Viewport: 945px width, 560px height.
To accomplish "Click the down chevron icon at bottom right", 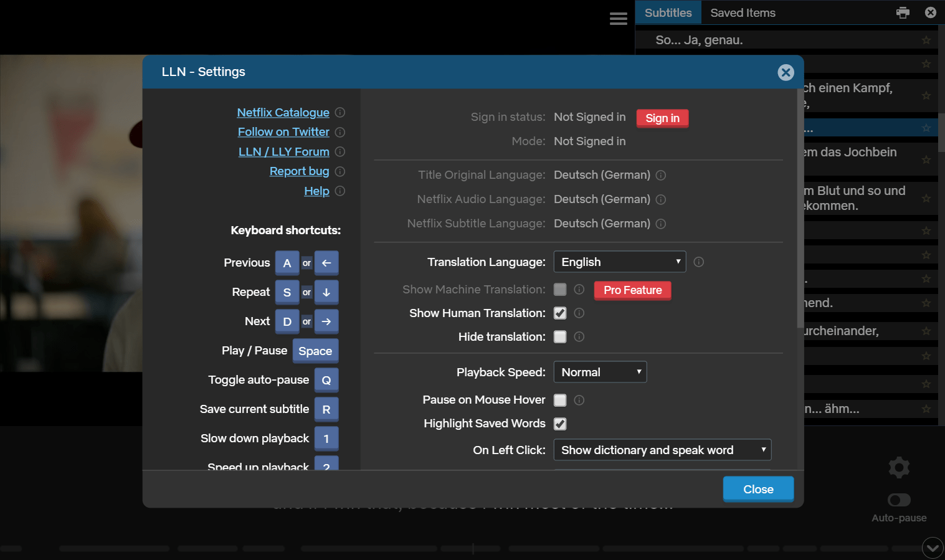I will [x=933, y=548].
